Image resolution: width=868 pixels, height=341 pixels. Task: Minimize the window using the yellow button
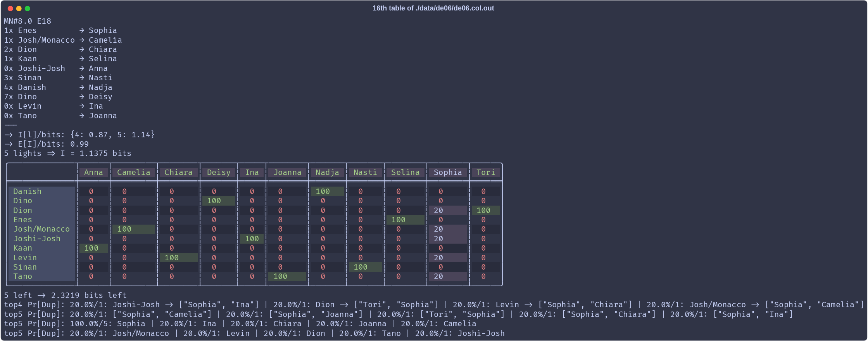click(x=19, y=8)
